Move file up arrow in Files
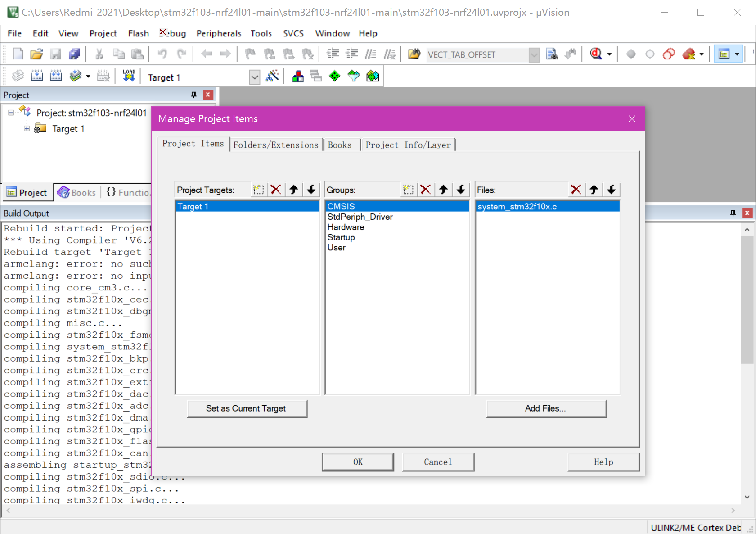 (594, 190)
